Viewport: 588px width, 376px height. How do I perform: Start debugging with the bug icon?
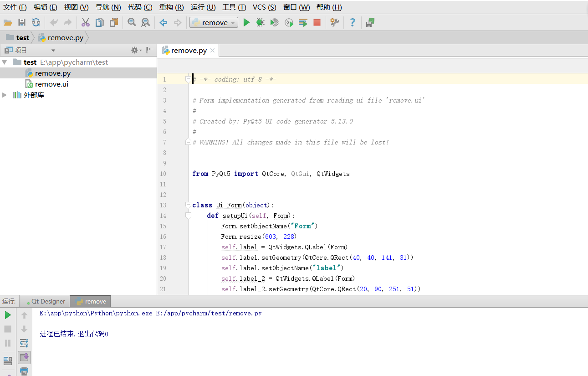(260, 22)
